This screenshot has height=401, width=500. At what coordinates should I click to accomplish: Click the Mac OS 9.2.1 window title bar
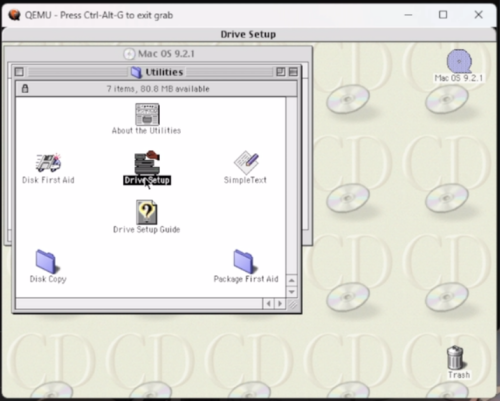158,54
